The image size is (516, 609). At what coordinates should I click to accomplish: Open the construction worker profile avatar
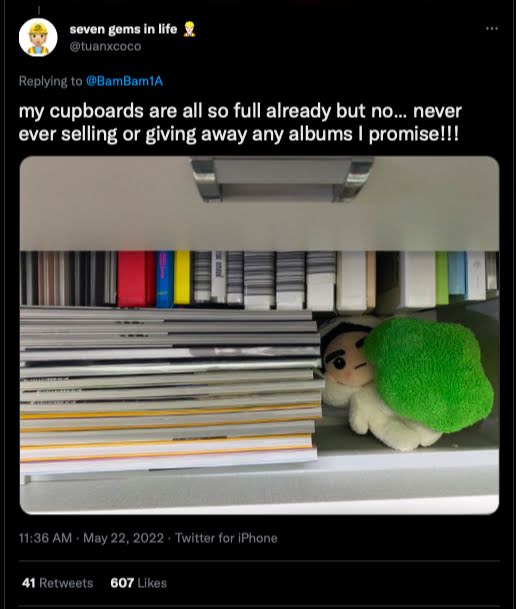(x=38, y=37)
